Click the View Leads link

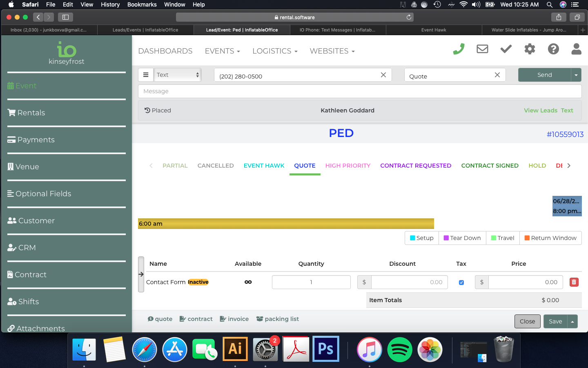pyautogui.click(x=540, y=110)
